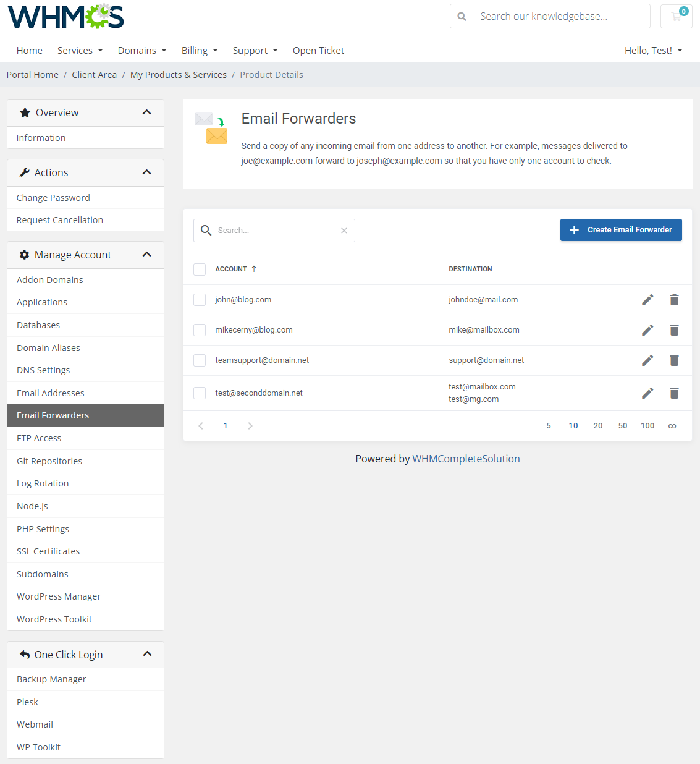Edit the john@blog.com email forwarder
Screen dimensions: 700x764
point(647,299)
